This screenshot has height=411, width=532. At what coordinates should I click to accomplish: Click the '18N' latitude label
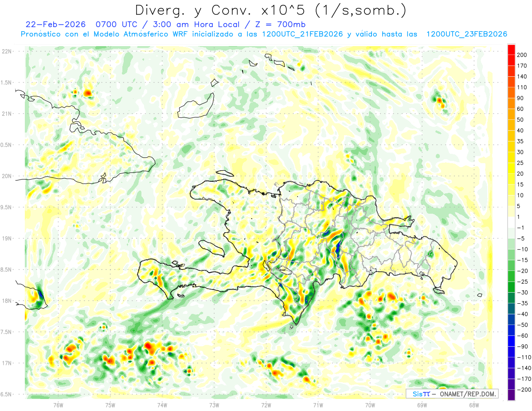[7, 301]
